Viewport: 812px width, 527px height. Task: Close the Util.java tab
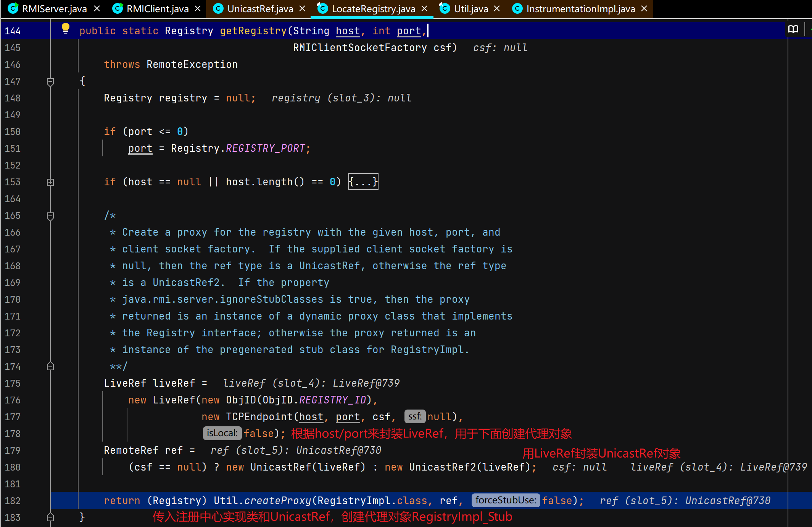coord(497,8)
